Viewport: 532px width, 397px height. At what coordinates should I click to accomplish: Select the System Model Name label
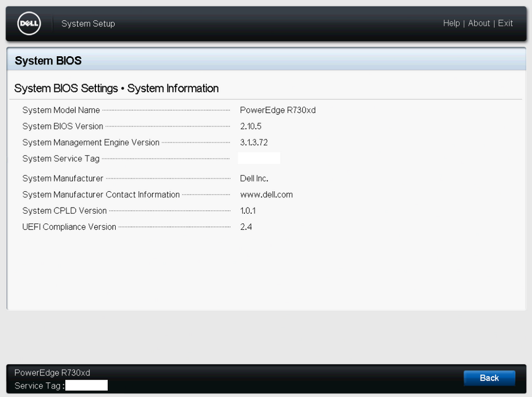coord(61,110)
